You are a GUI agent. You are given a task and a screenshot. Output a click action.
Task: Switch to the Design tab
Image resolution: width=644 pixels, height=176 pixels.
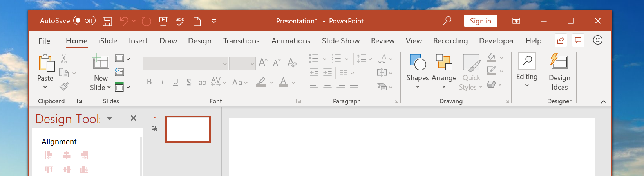[200, 41]
